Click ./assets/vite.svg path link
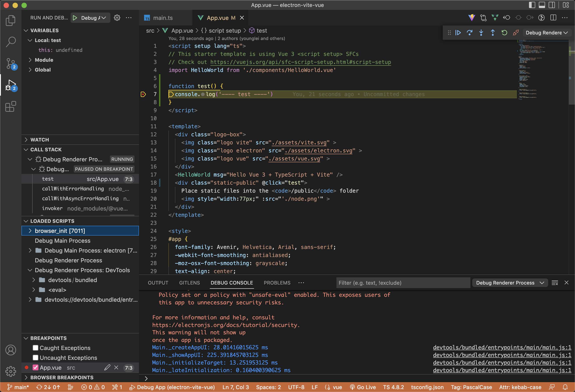Viewport: 575px width, 392px height. 299,143
